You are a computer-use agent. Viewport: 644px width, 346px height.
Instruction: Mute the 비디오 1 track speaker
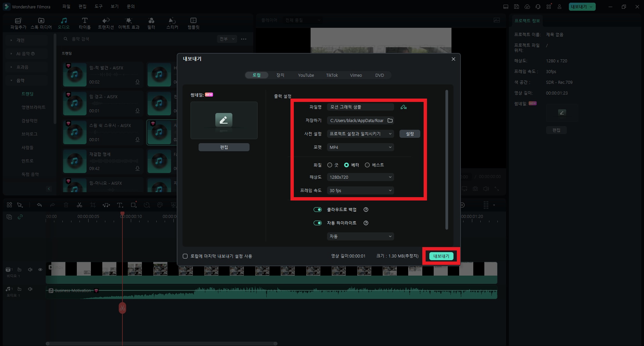(30, 270)
